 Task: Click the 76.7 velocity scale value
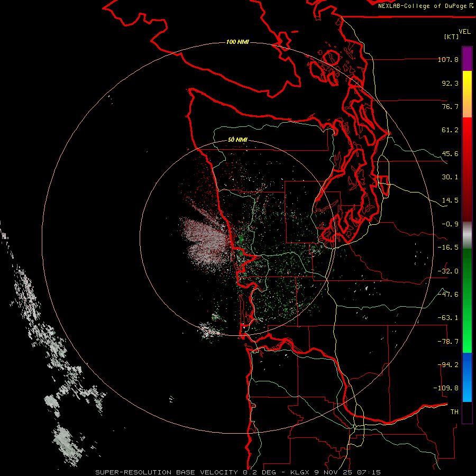(x=450, y=106)
